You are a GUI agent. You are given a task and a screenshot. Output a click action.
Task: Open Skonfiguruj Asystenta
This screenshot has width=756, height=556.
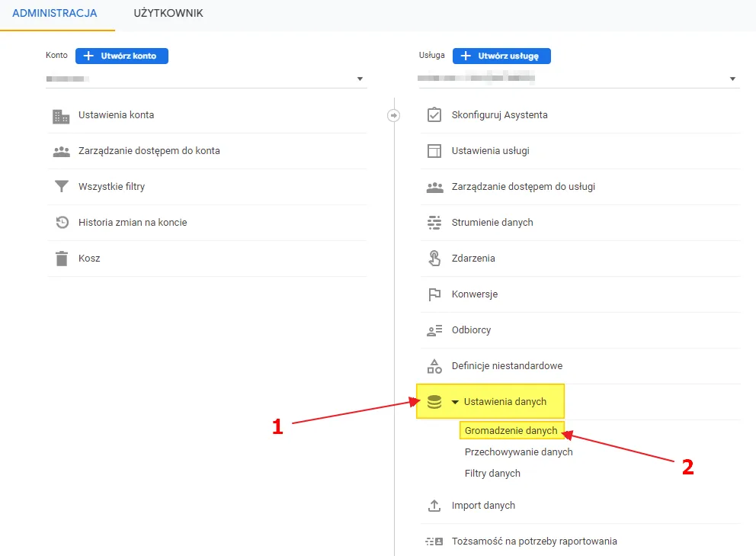click(x=499, y=115)
